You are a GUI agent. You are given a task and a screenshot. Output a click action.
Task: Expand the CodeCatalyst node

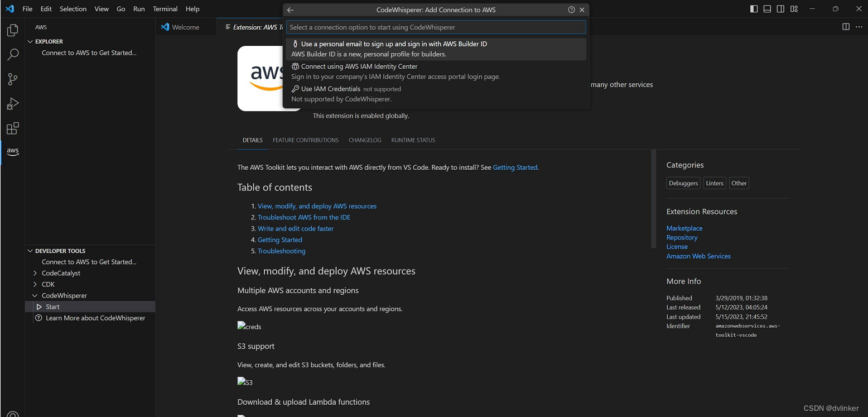point(36,274)
